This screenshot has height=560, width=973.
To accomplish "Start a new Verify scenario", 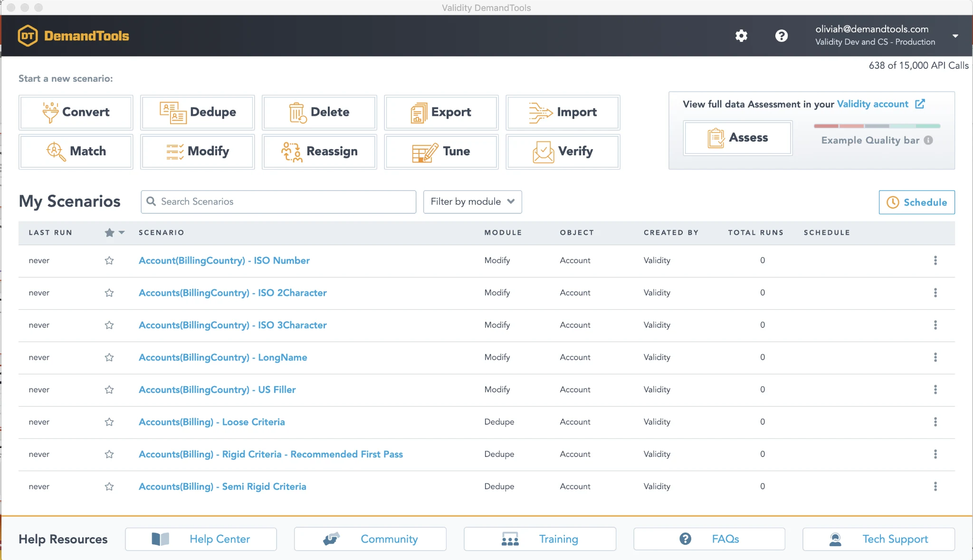I will click(x=563, y=151).
